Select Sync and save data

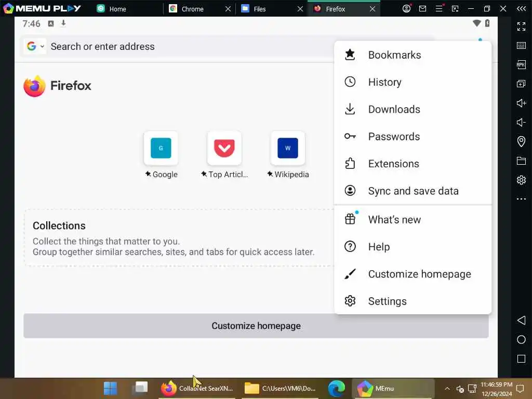413,191
